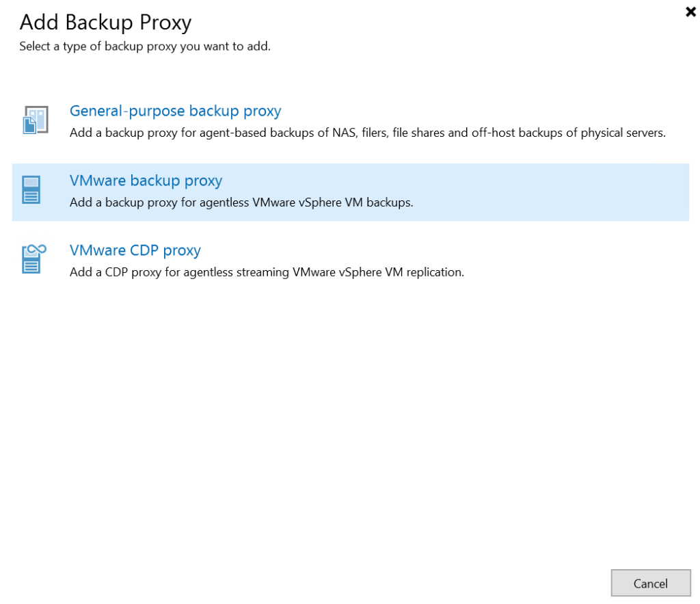This screenshot has height=604, width=700.
Task: Close the dialog with the X button
Action: coord(690,12)
